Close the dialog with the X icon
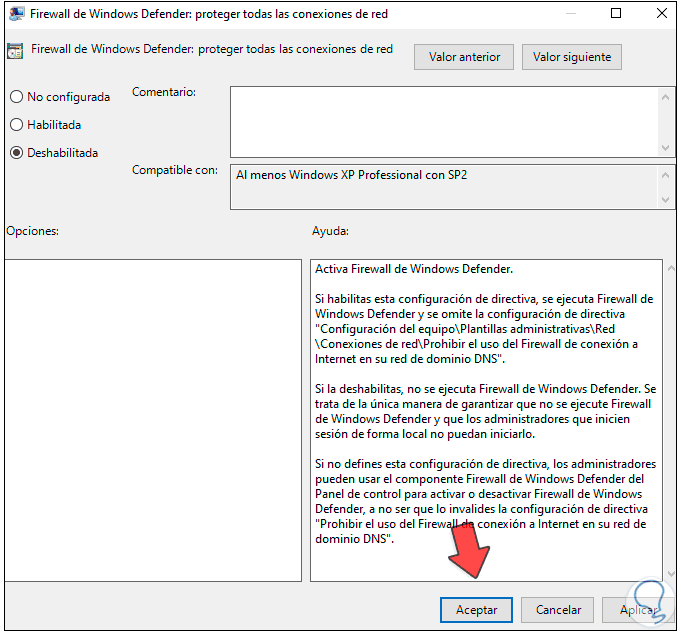Screen dimensions: 681x632 662,13
